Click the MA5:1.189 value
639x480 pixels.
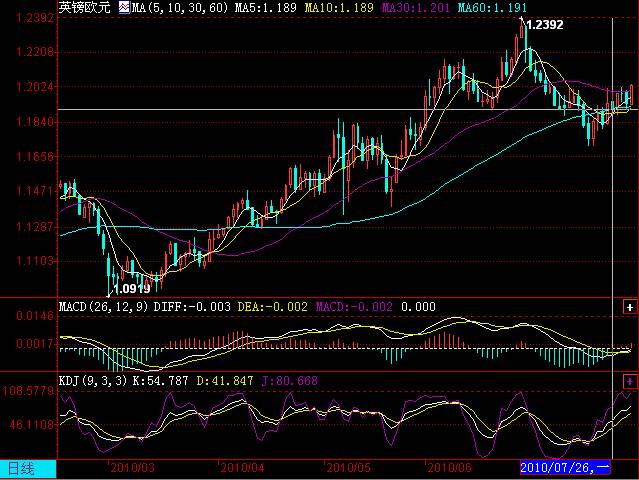266,8
